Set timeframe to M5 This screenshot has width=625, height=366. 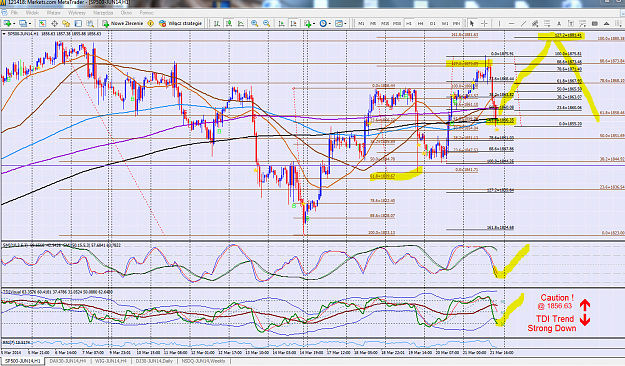click(x=373, y=24)
